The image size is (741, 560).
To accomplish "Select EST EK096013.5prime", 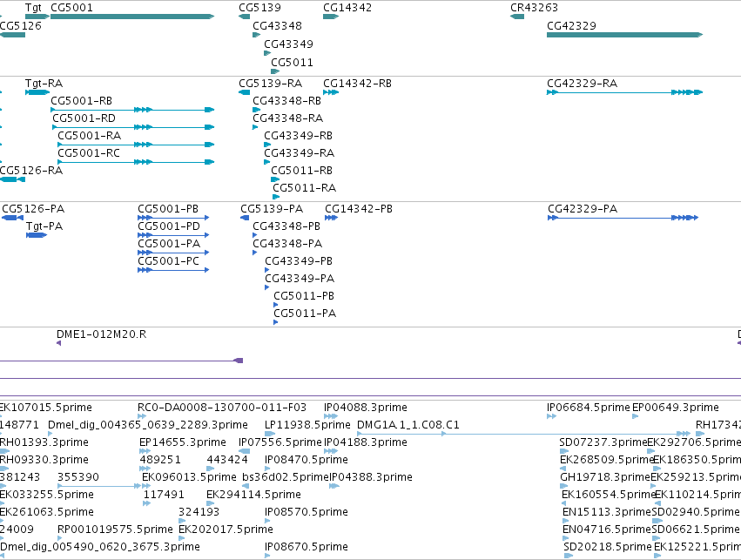I will (189, 477).
